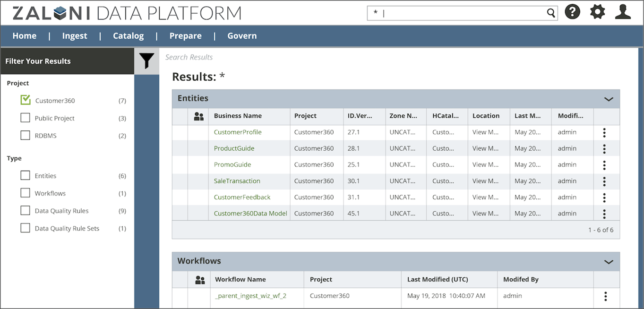Check the Public Project filter
This screenshot has height=309, width=644.
point(26,118)
